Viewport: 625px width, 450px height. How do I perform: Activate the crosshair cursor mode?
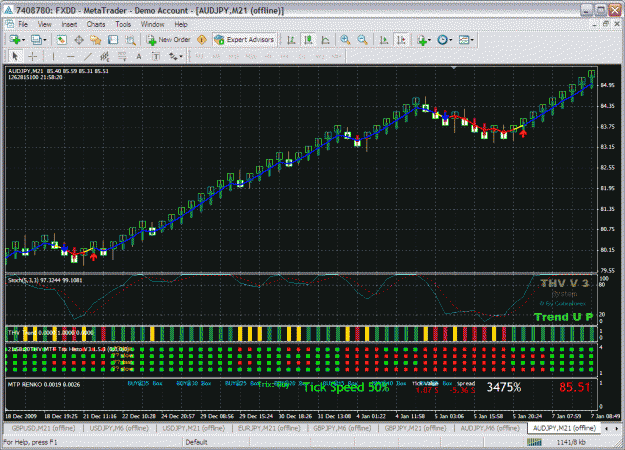coord(33,57)
